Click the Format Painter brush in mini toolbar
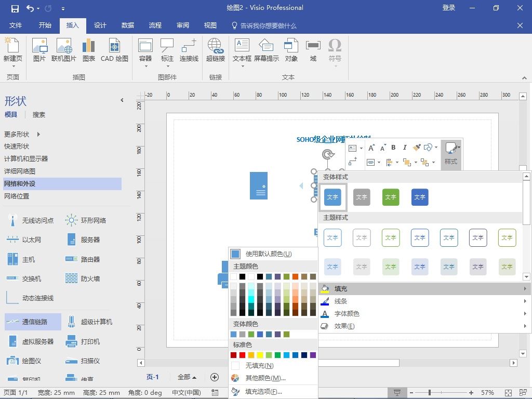 (417, 148)
